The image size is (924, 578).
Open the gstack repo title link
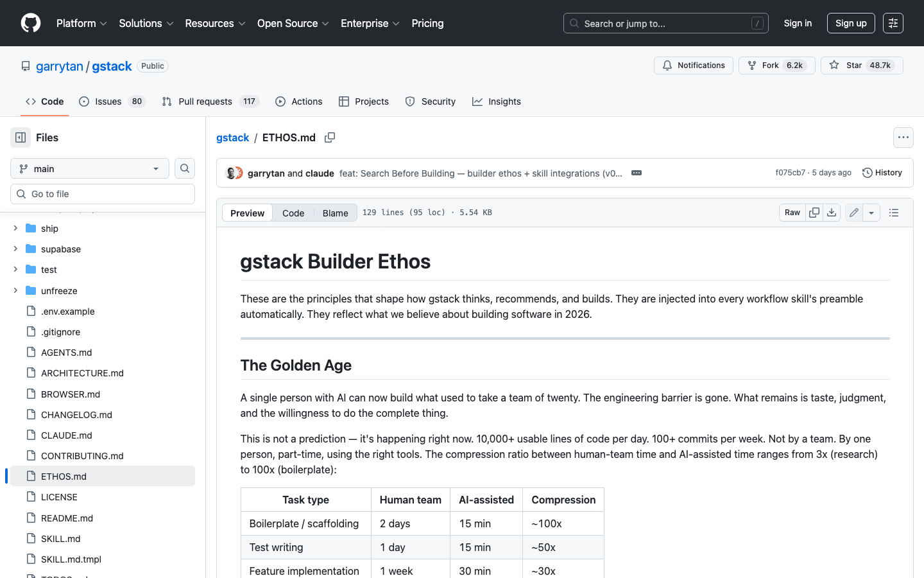coord(112,66)
